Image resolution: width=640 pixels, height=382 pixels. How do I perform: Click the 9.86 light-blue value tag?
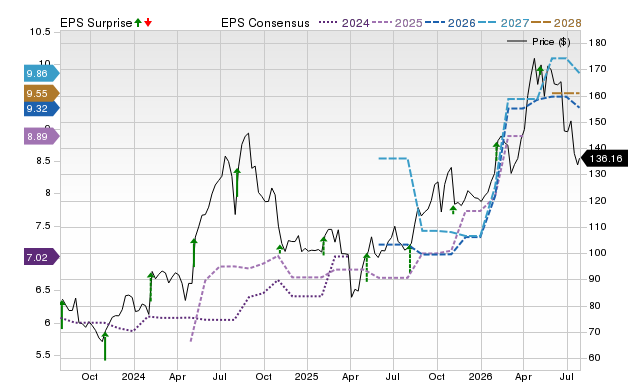[42, 73]
